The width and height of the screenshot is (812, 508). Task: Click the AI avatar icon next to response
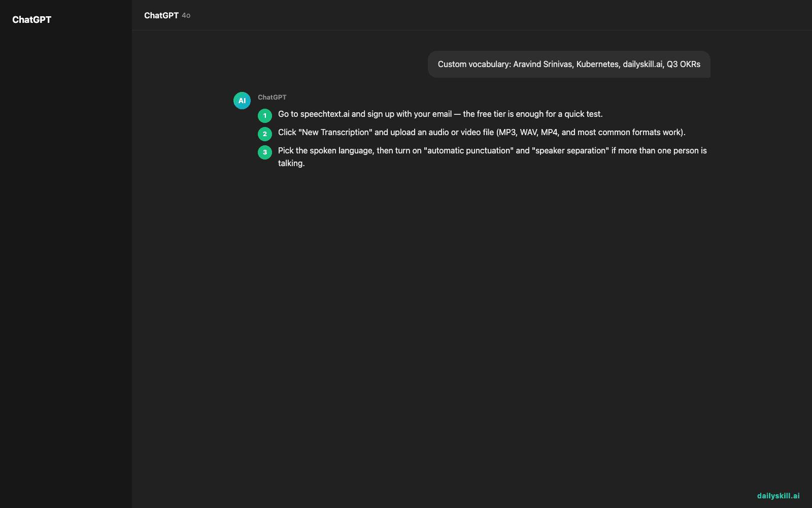click(x=242, y=101)
